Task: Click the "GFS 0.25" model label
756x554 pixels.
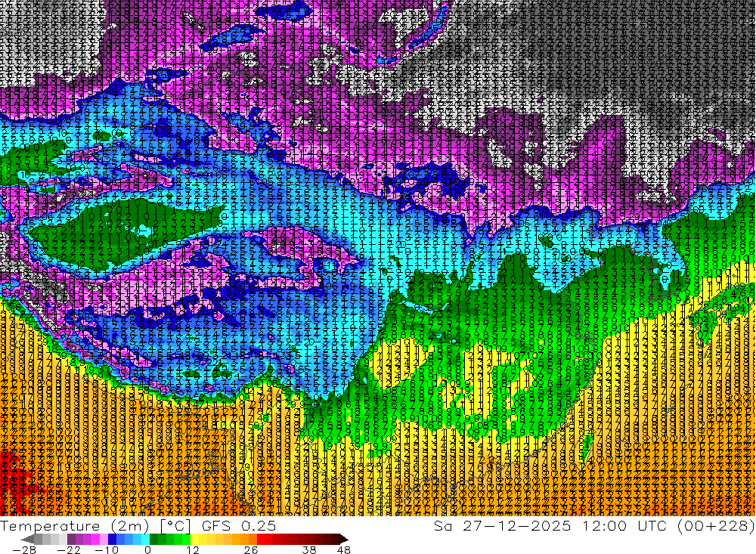Action: [239, 526]
